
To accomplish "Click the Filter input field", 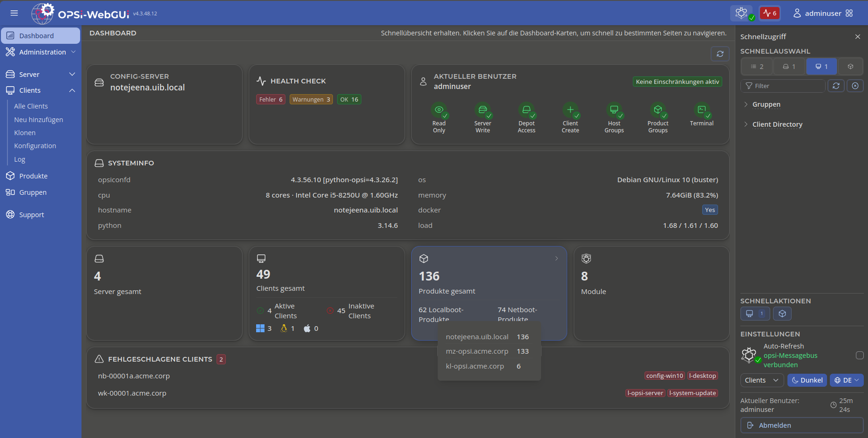I will click(x=783, y=86).
